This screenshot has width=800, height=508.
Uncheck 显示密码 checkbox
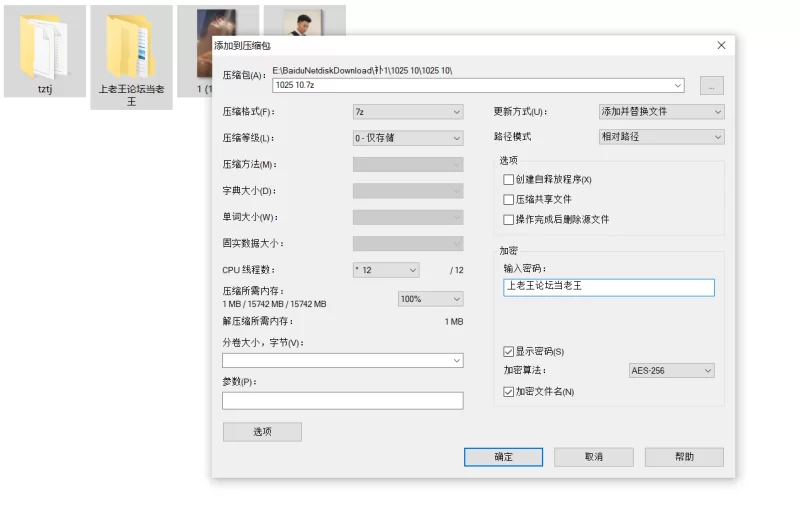coord(509,351)
